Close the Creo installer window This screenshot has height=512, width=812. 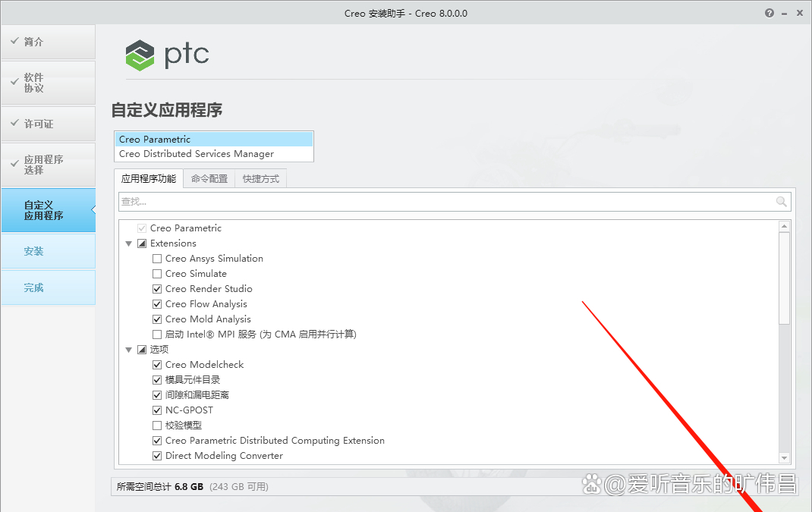tap(800, 14)
